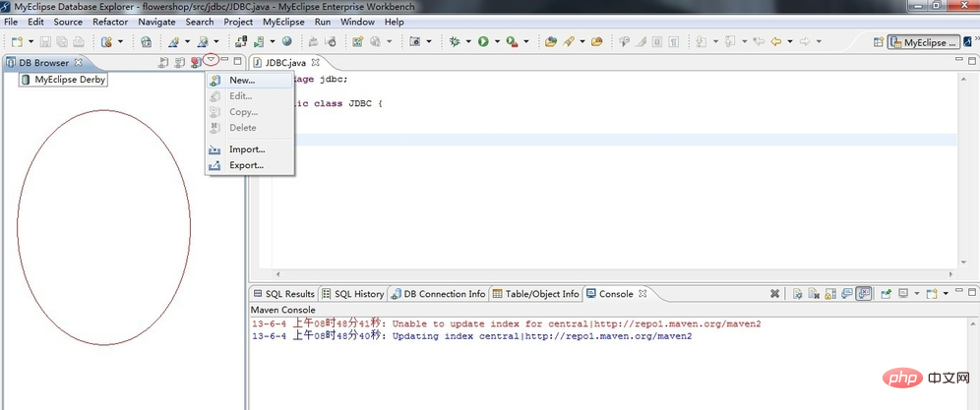Click Remove Launch X icon in Console
Viewport: 980px width, 410px height.
775,293
